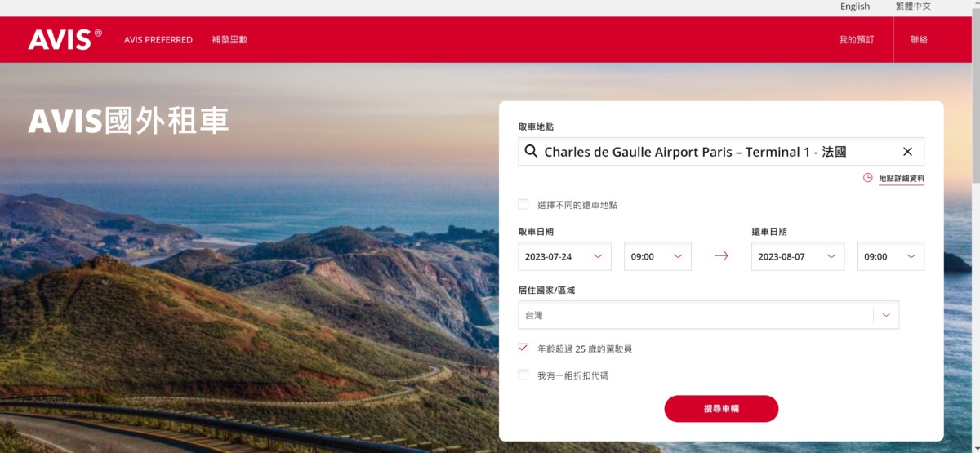Open the 地點詳細資料 link

click(902, 179)
